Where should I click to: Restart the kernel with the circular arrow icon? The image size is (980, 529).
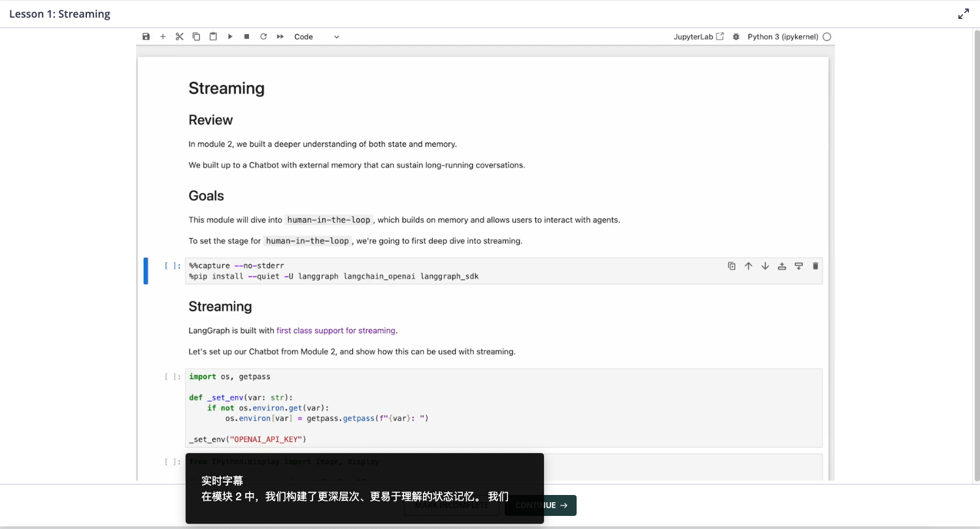[263, 37]
